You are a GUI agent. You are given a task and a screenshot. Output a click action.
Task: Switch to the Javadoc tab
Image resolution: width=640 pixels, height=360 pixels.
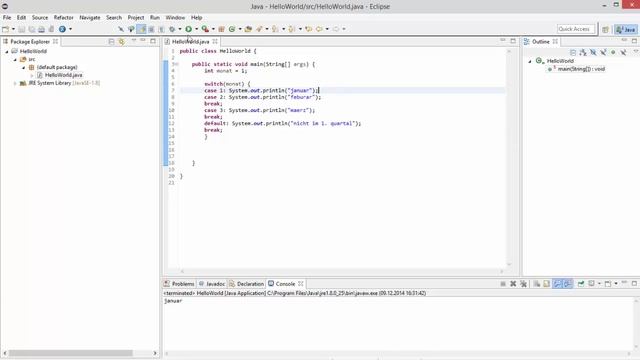tap(212, 284)
